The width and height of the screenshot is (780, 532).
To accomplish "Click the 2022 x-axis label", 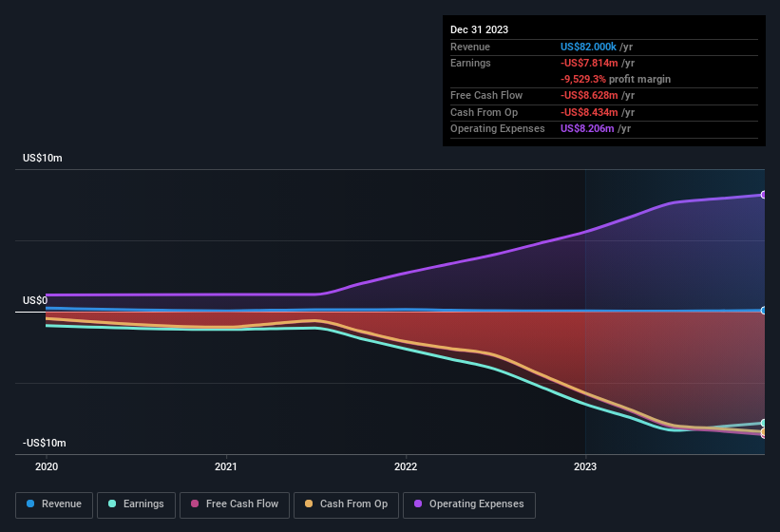I will pos(406,466).
